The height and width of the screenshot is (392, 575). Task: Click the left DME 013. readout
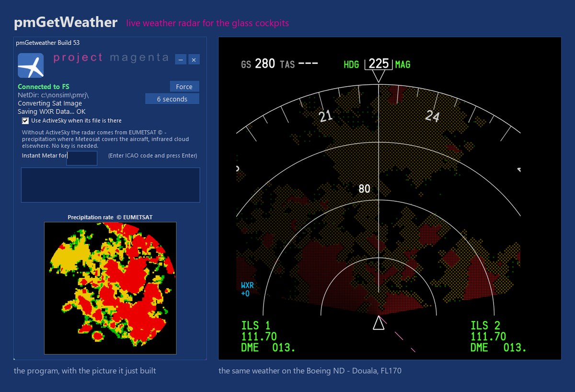tap(268, 348)
